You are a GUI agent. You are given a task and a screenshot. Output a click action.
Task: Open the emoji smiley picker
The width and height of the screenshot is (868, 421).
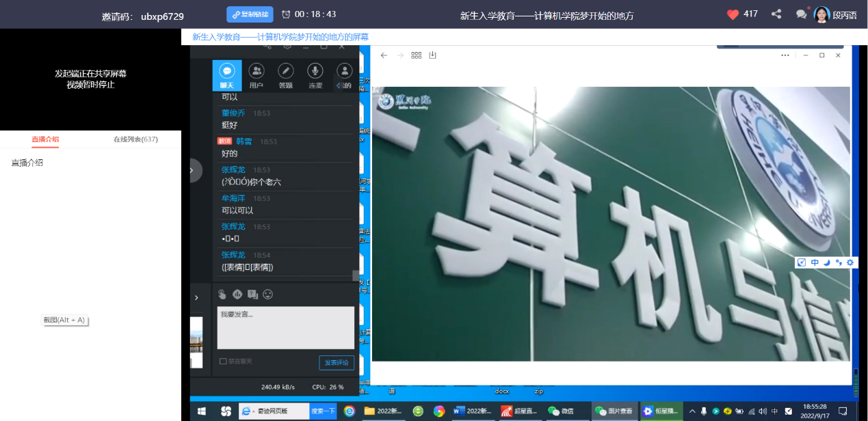pos(268,295)
